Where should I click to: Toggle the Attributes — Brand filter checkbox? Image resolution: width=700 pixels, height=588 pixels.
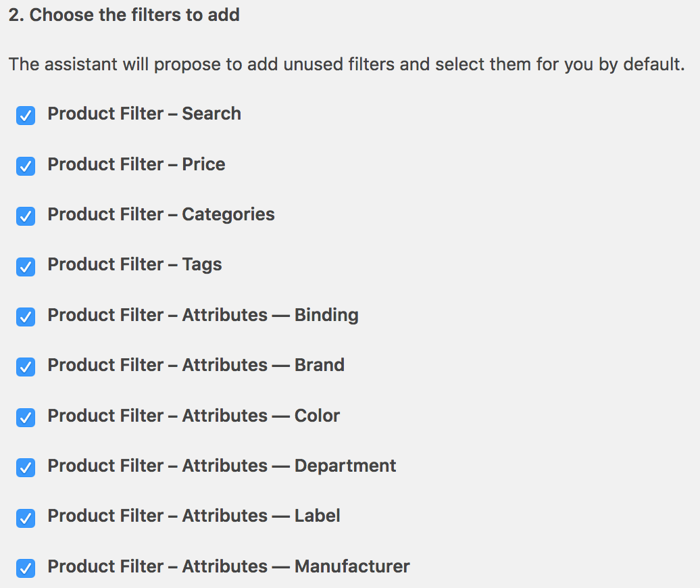coord(26,367)
